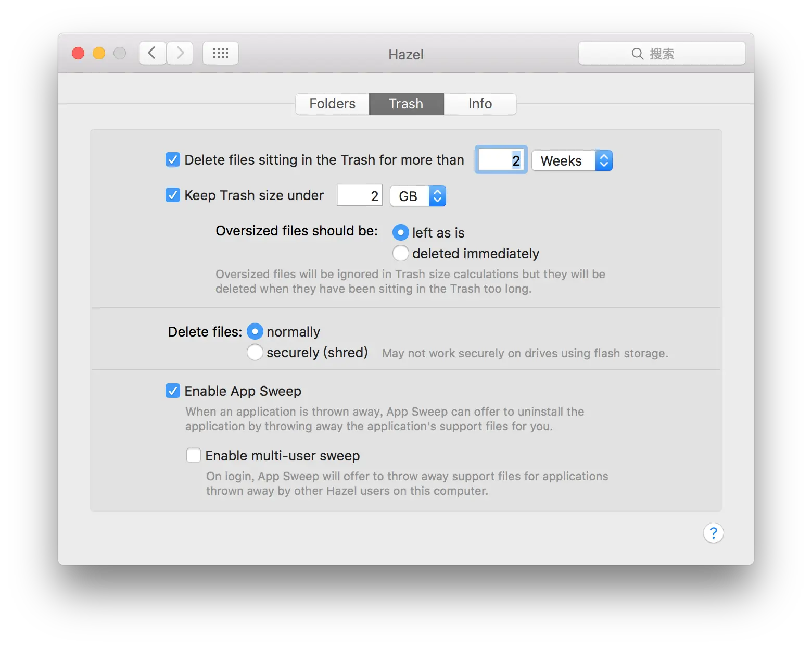This screenshot has height=648, width=812.
Task: Select the Trash tab
Action: click(407, 104)
